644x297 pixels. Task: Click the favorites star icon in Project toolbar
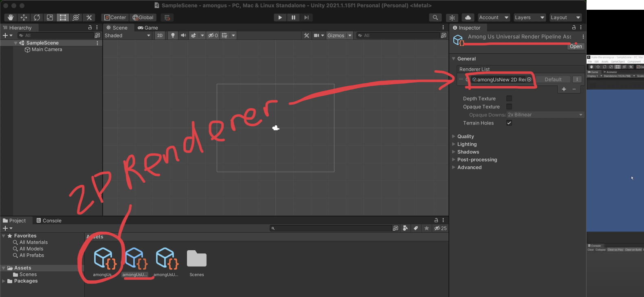coord(426,228)
